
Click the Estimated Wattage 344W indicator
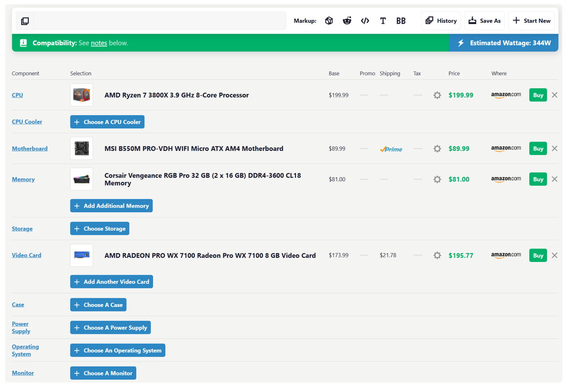coord(504,43)
